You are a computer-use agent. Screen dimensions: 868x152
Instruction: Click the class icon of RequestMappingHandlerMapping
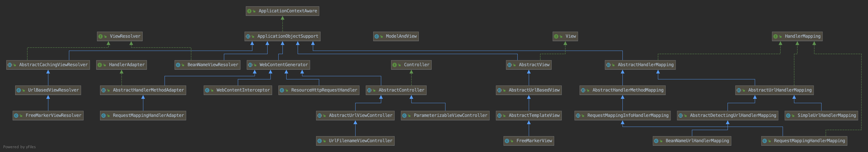tap(765, 141)
